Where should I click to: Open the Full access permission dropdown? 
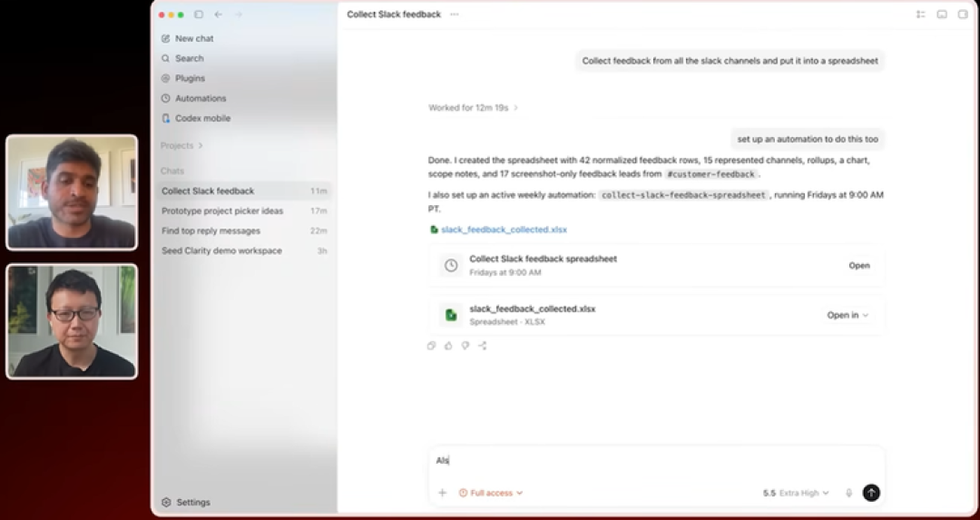(x=491, y=493)
